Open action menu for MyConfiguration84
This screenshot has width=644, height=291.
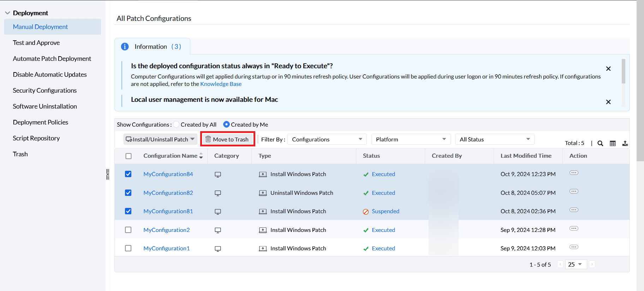click(x=574, y=173)
